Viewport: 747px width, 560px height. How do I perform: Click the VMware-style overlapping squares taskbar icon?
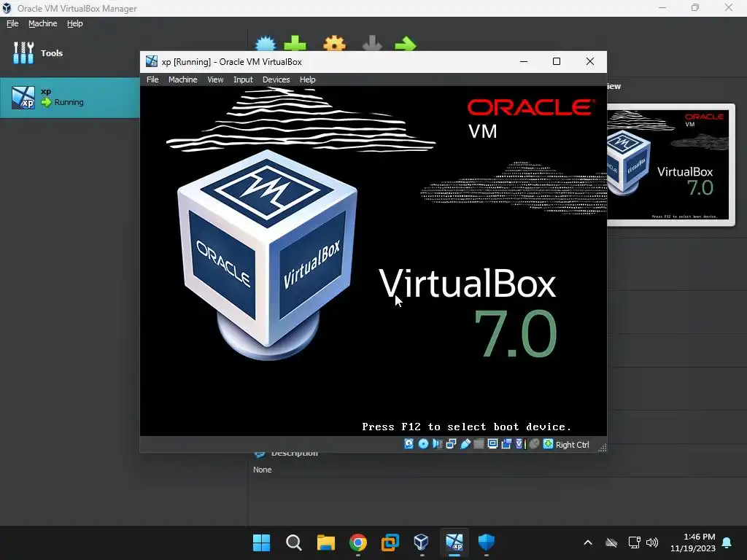(390, 542)
